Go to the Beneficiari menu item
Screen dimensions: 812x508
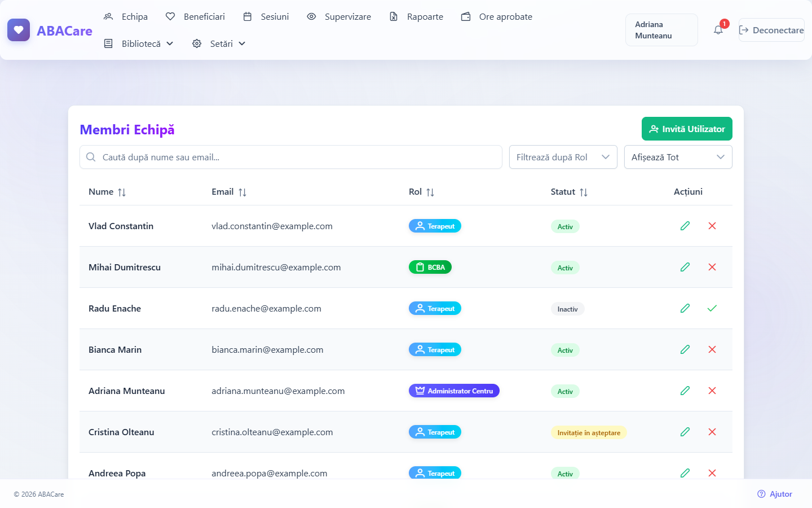tap(195, 17)
